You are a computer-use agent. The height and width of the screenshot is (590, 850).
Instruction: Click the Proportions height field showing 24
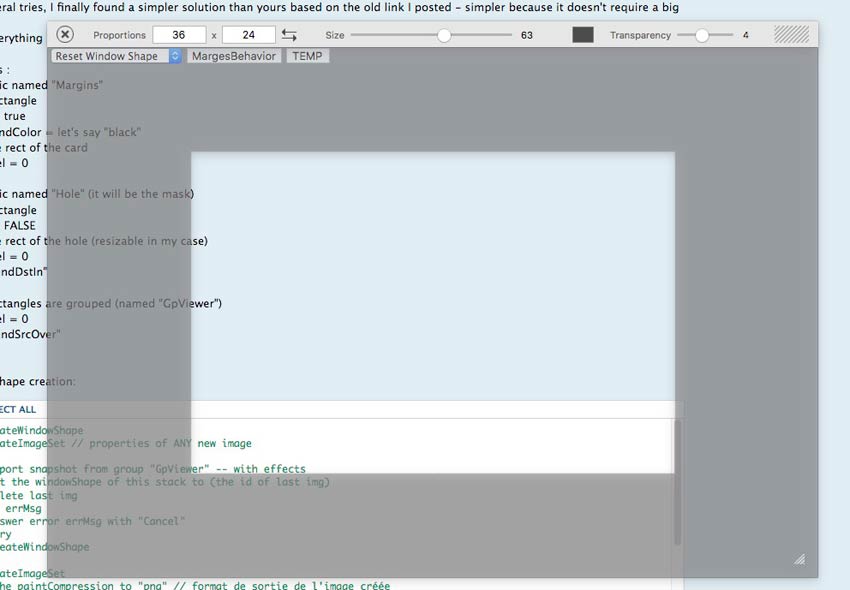248,35
